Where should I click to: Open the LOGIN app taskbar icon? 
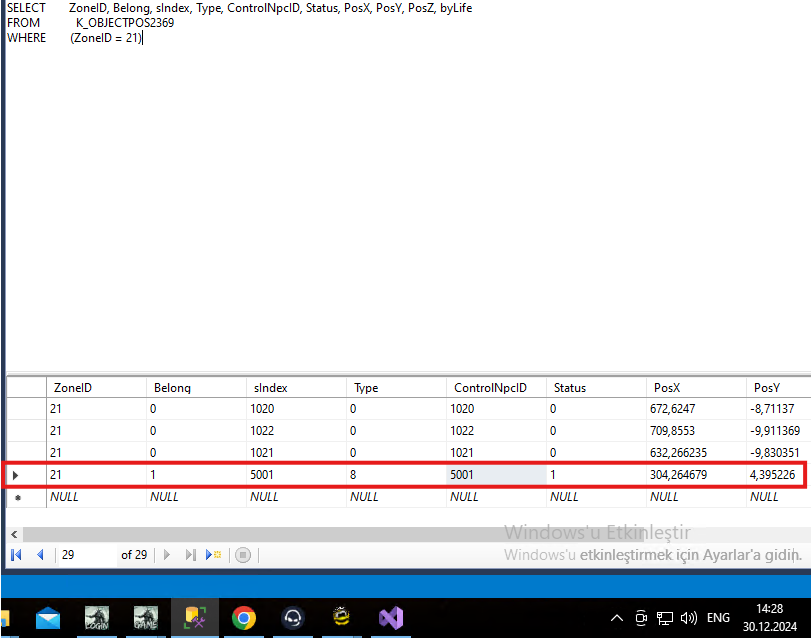tap(97, 618)
